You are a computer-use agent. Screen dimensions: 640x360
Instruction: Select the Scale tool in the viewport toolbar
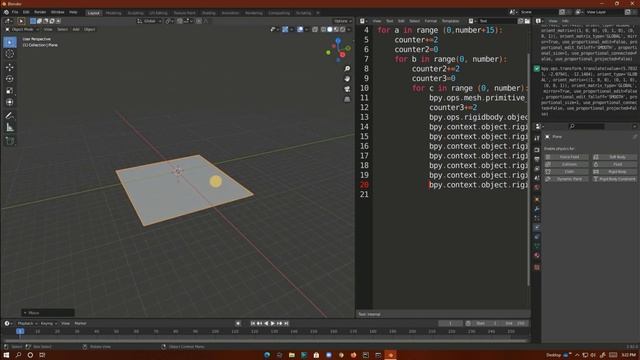[x=10, y=91]
